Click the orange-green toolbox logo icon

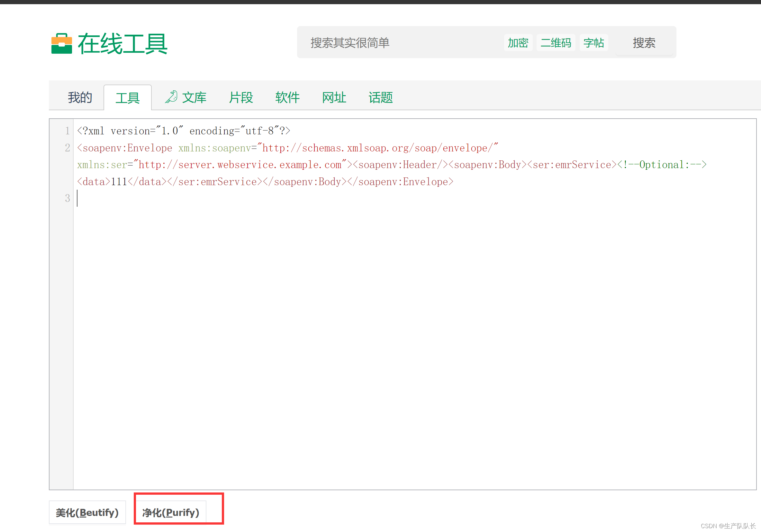[62, 43]
